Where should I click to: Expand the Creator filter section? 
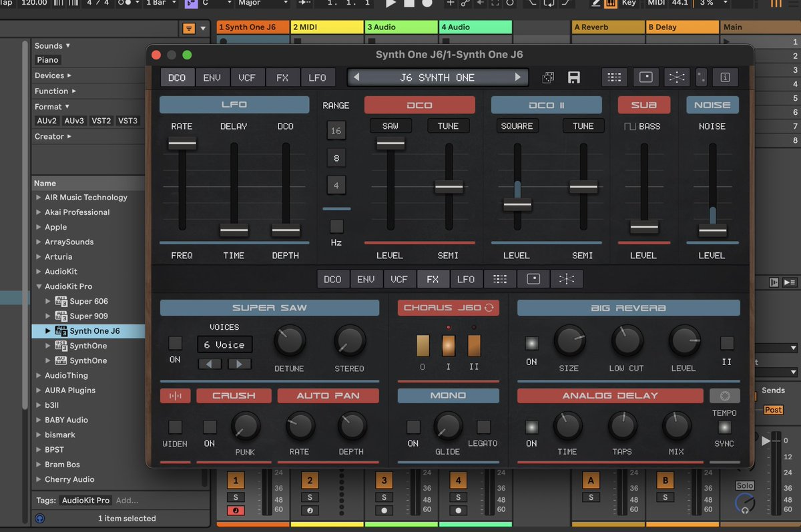click(x=53, y=136)
